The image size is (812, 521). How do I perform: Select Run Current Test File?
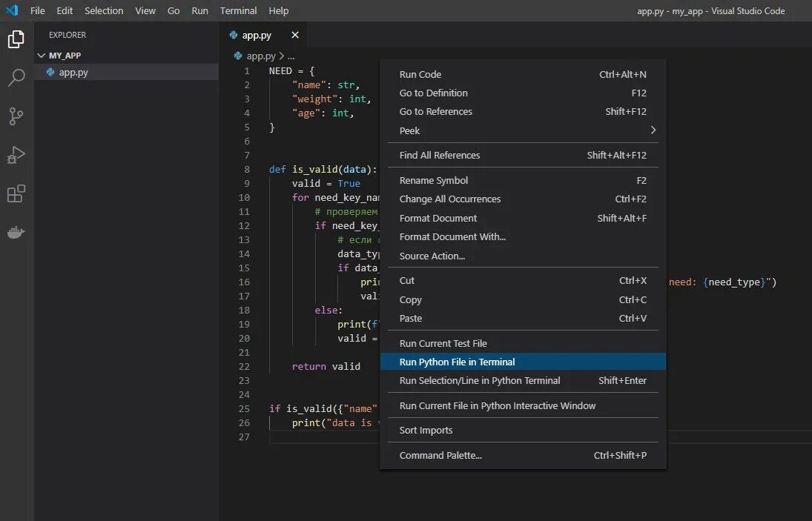pyautogui.click(x=523, y=344)
